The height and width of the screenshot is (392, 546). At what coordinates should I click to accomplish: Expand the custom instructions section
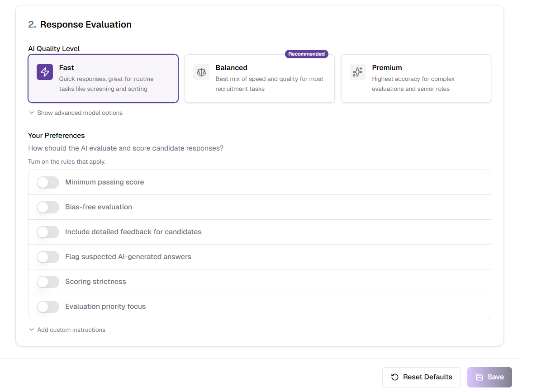coord(67,330)
